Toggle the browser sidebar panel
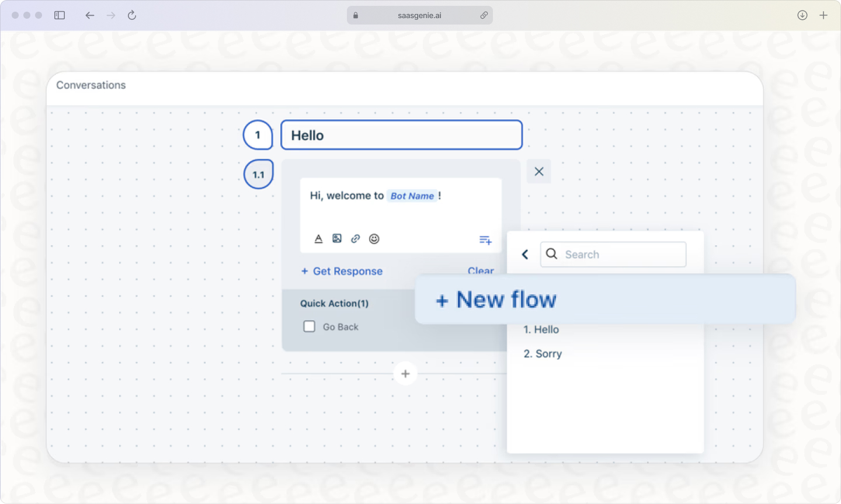The height and width of the screenshot is (504, 841). [59, 15]
